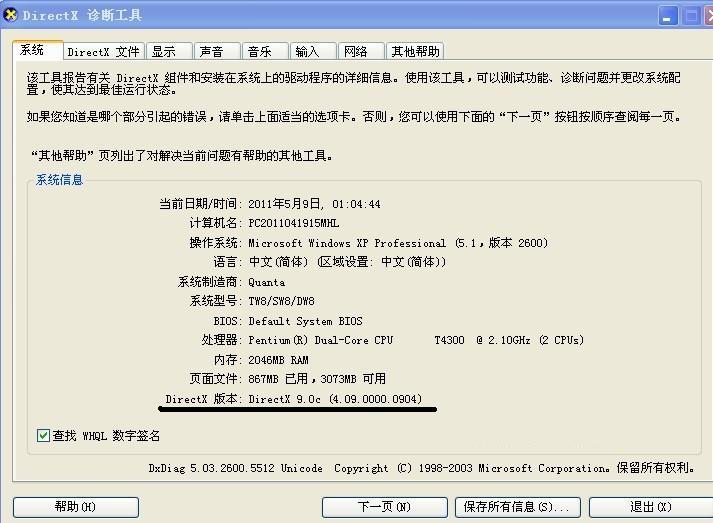Click the date value 2011年5月9日, 01:04:44
The width and height of the screenshot is (713, 523).
(314, 204)
